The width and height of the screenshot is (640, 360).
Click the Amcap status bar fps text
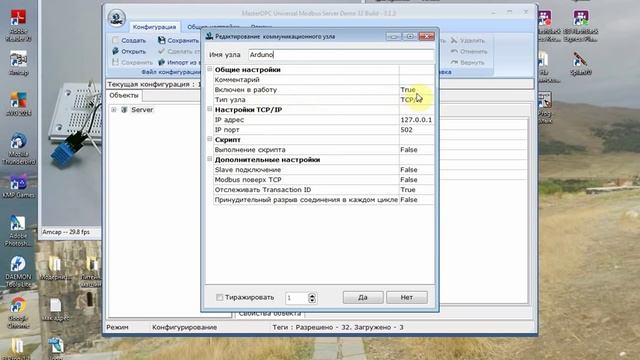point(66,232)
